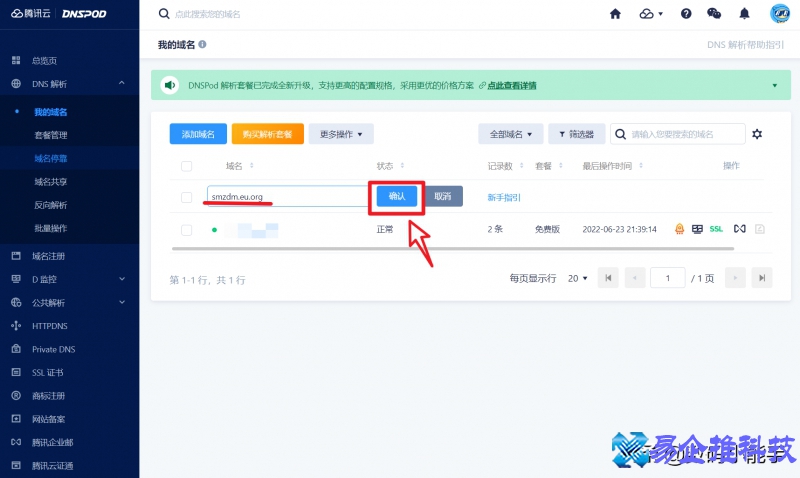
Task: Open the table settings gear icon
Action: [x=757, y=134]
